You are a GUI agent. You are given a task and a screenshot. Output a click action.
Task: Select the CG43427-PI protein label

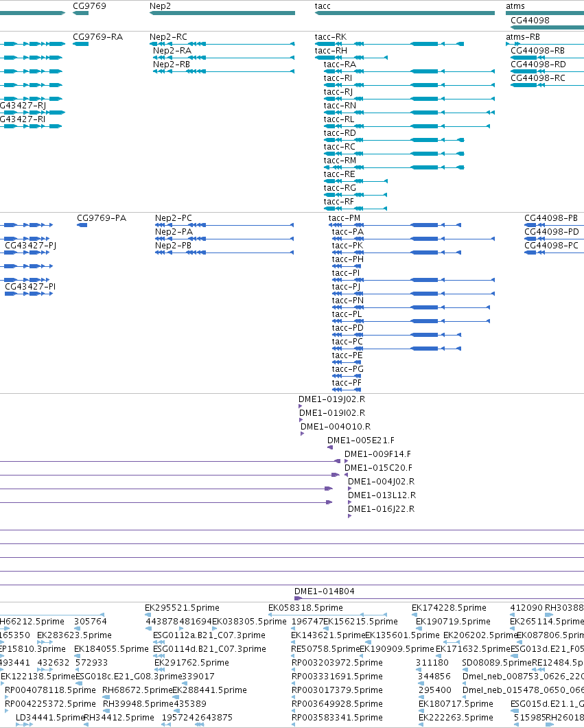30,286
